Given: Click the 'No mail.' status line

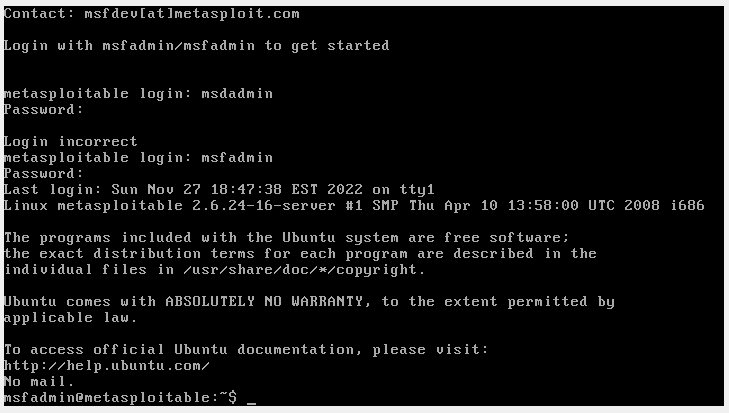Looking at the screenshot, I should pos(39,382).
